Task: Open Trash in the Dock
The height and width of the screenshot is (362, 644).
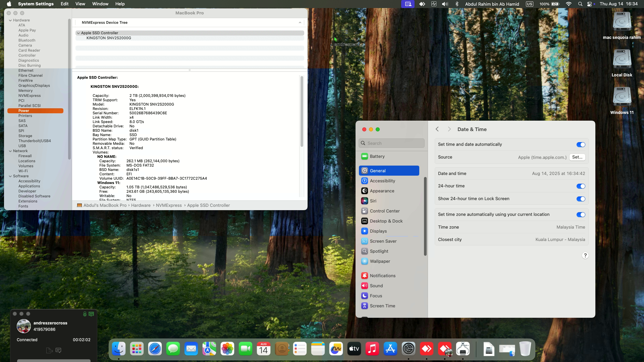Action: pos(525,349)
